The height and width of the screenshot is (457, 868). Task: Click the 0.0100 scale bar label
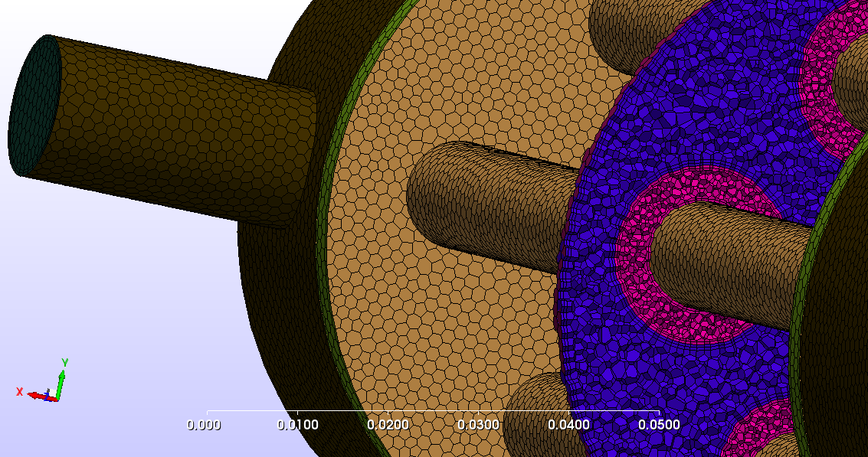[x=297, y=425]
